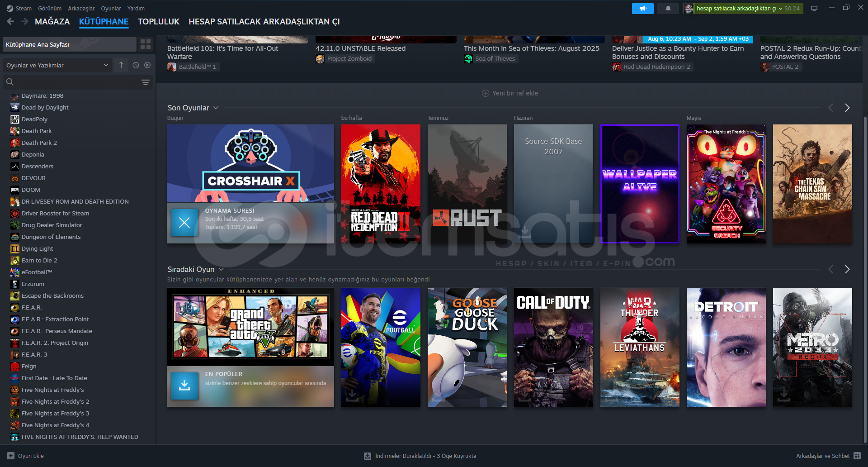The image size is (868, 467).
Task: Open the 42.11.0 UNSTABLE Released news
Action: (360, 48)
